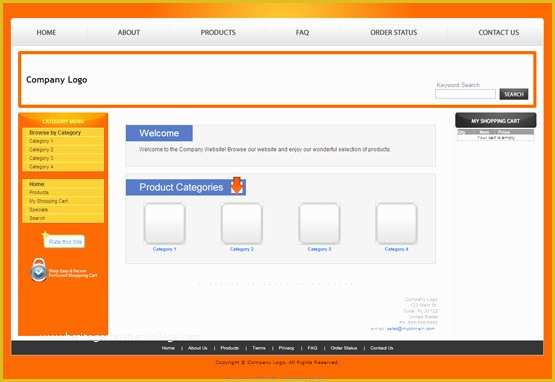Click the Company Logo text
This screenshot has width=555, height=382.
[57, 80]
